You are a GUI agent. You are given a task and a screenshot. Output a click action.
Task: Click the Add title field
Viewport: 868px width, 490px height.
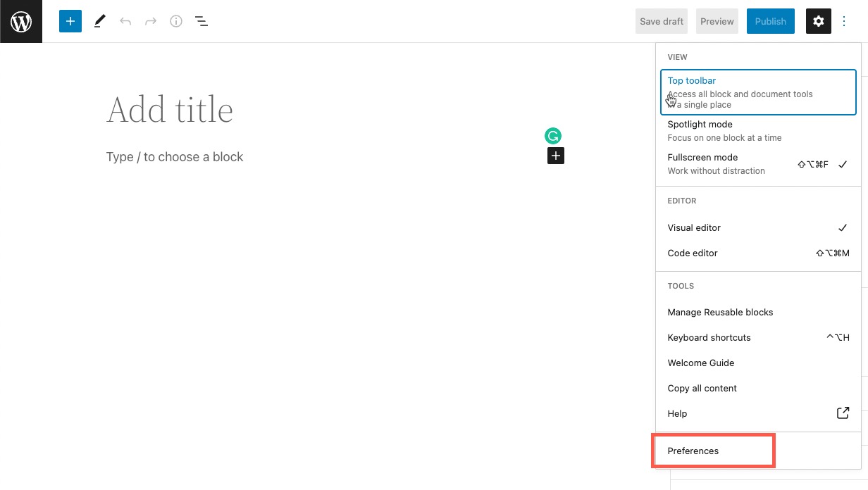coord(170,110)
